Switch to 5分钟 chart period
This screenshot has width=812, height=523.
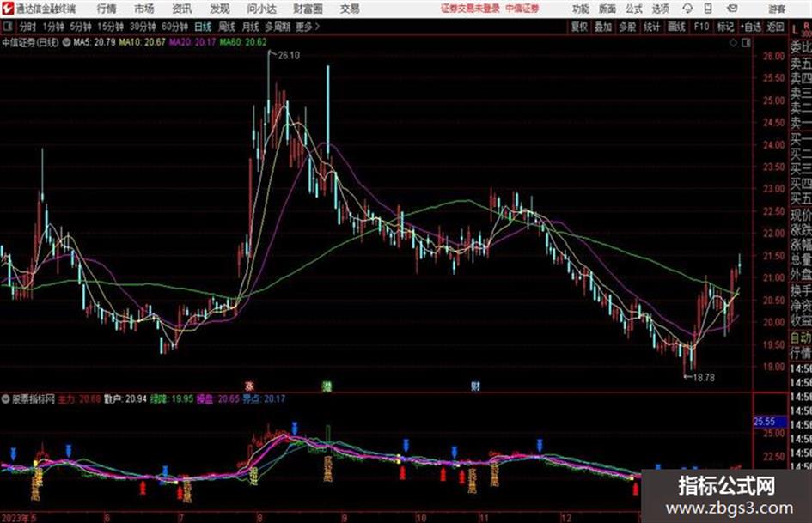click(x=80, y=27)
